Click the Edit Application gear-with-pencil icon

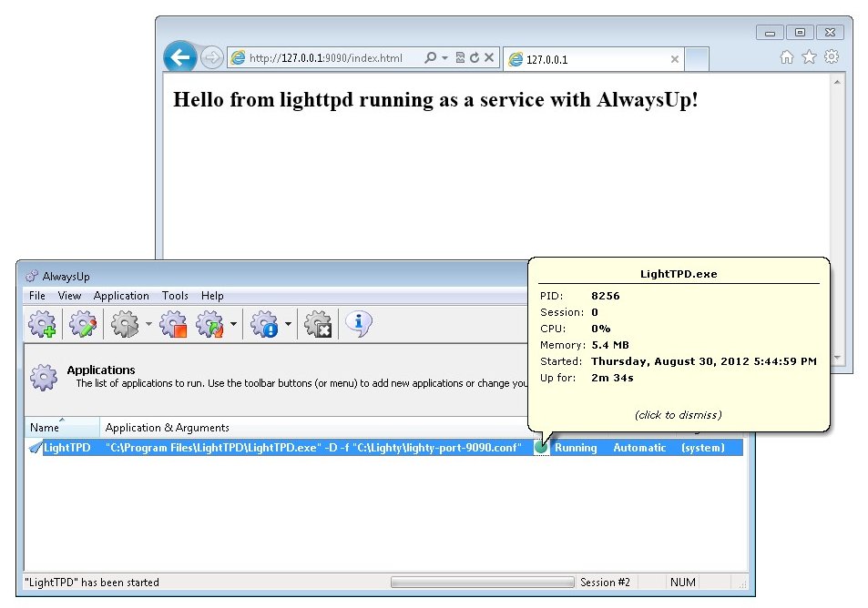(83, 324)
